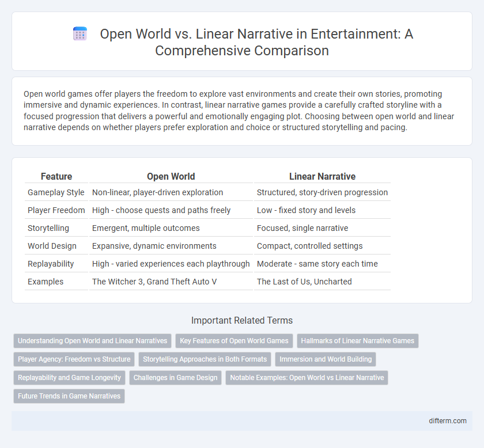
Task: Click the Storytelling row label
Action: point(48,228)
